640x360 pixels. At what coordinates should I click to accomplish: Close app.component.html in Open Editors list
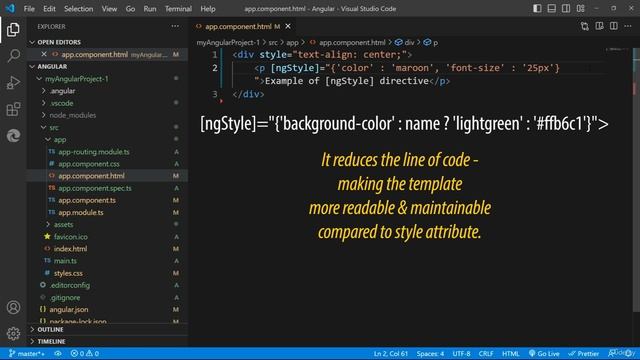pos(44,54)
